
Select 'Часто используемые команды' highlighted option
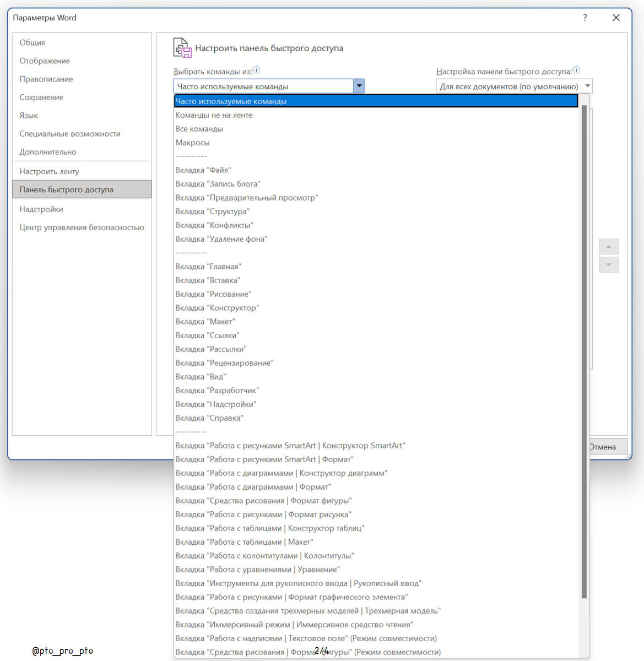(x=376, y=101)
